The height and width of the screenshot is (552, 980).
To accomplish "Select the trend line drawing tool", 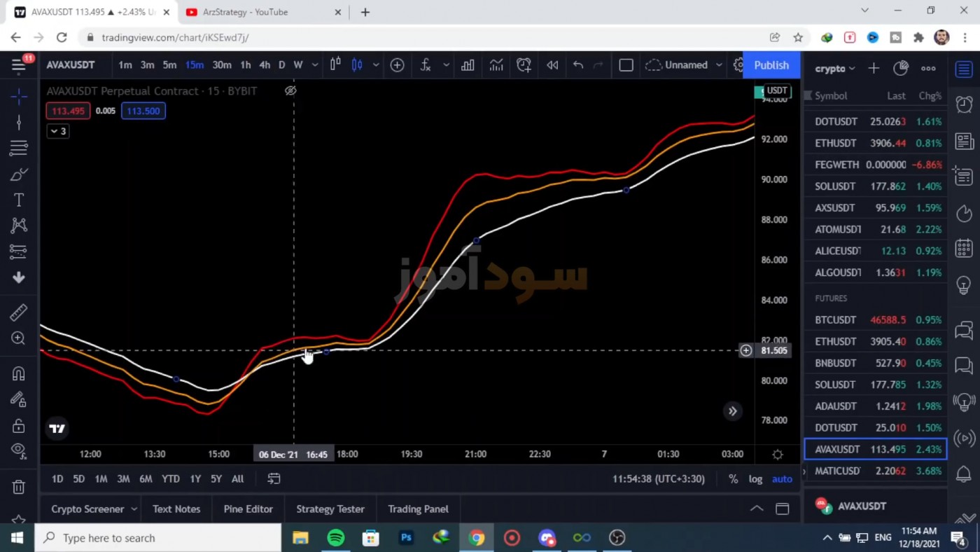I will (19, 123).
